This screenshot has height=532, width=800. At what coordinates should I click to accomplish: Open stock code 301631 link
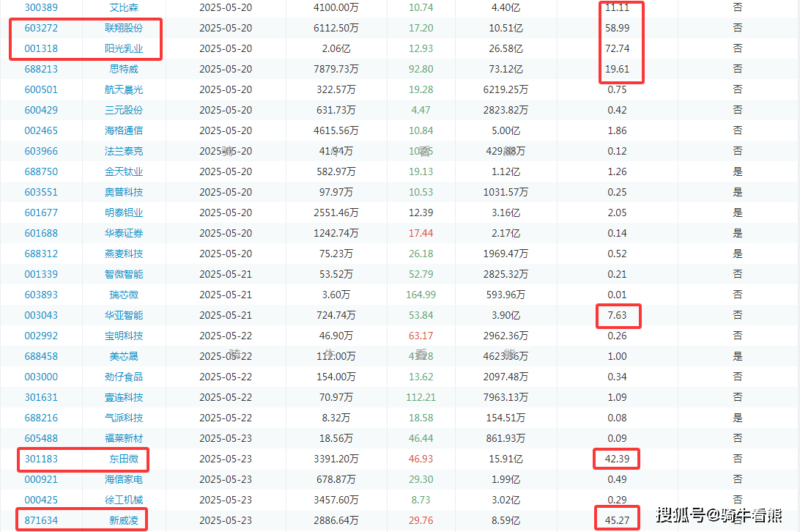point(41,397)
